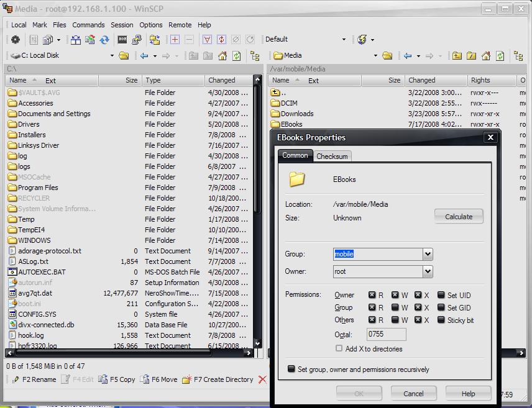Enable the Set UID checkbox
Viewport: 532px width, 408px height.
441,295
